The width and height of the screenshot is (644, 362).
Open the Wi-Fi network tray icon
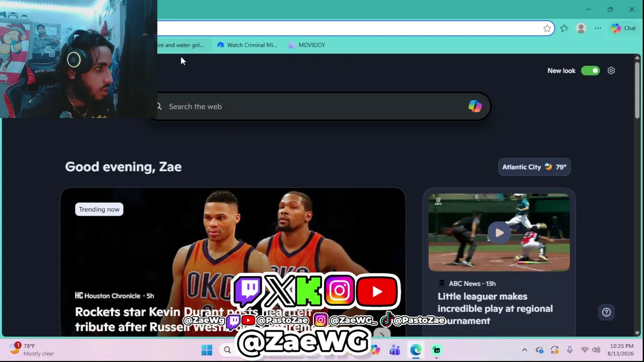pyautogui.click(x=585, y=350)
